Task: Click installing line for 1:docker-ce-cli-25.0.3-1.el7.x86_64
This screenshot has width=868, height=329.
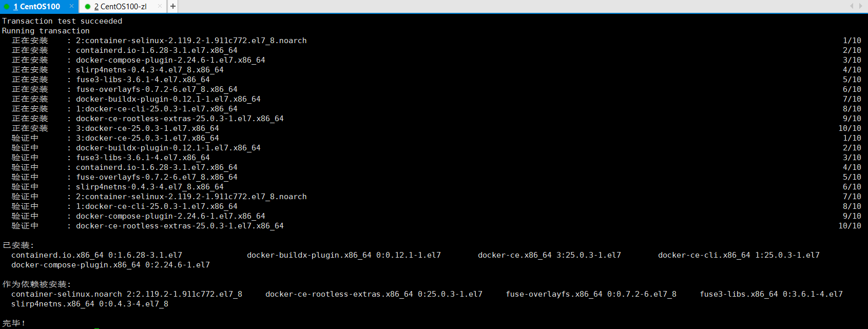Action: click(436, 109)
